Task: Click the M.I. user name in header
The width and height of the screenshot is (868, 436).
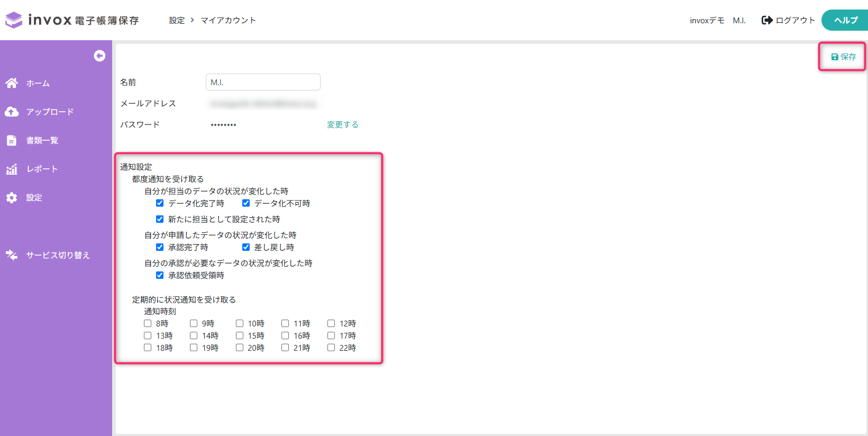Action: click(739, 20)
